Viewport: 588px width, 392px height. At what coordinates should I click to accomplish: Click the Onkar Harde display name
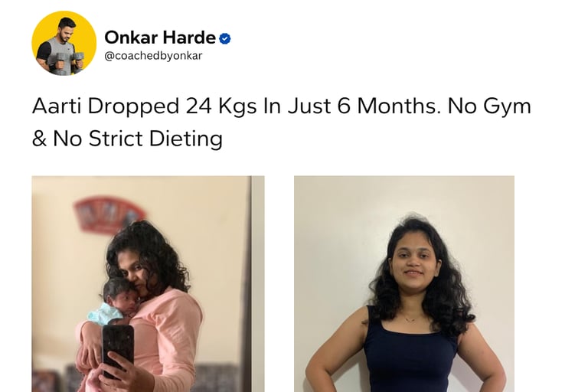click(x=160, y=38)
